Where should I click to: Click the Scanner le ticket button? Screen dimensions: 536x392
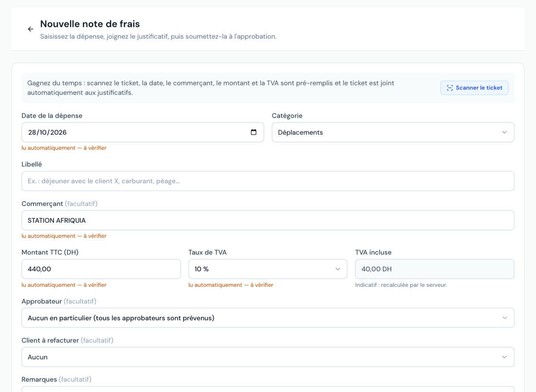click(474, 88)
